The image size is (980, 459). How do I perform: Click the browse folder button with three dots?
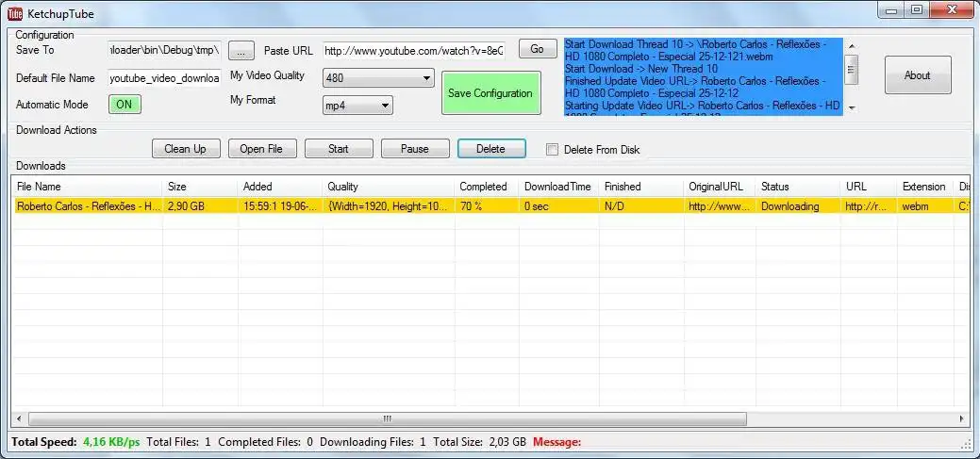[241, 50]
